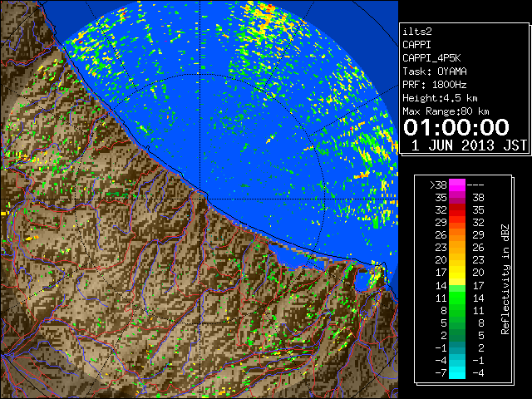The image size is (532, 399).
Task: Click the large "01:00:00" timestamp
Action: [456, 127]
